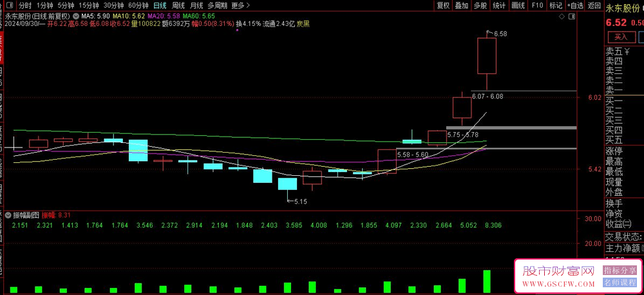The image size is (644, 295).
Task: Select the 60分钟 period tab
Action: tap(138, 5)
